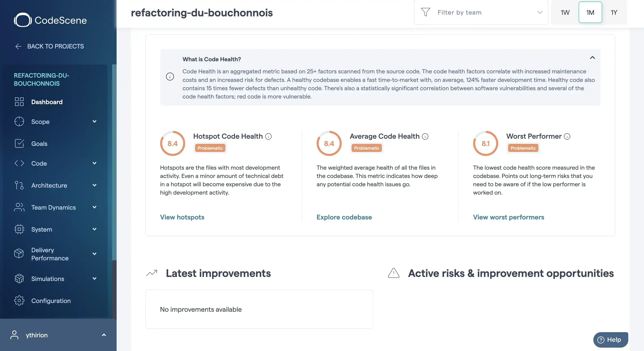This screenshot has width=644, height=351.
Task: Select the 1Y time range
Action: click(614, 12)
